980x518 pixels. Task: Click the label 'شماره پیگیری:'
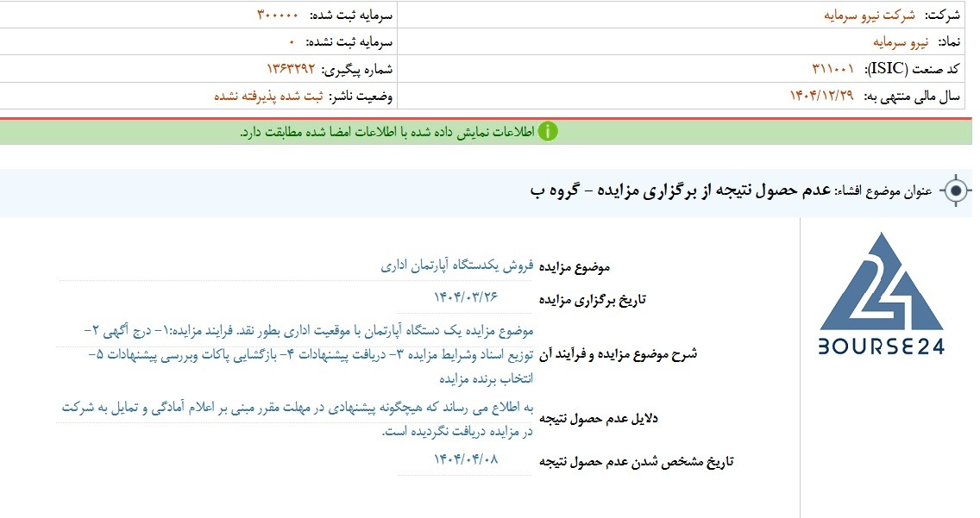(357, 69)
